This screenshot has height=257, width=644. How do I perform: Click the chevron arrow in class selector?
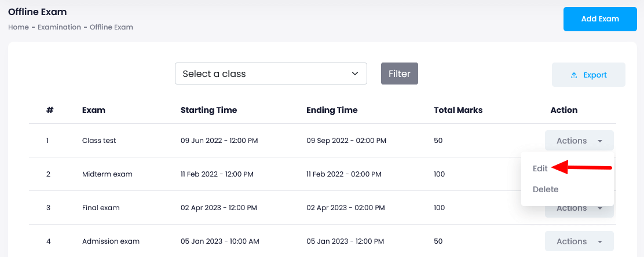(x=356, y=74)
